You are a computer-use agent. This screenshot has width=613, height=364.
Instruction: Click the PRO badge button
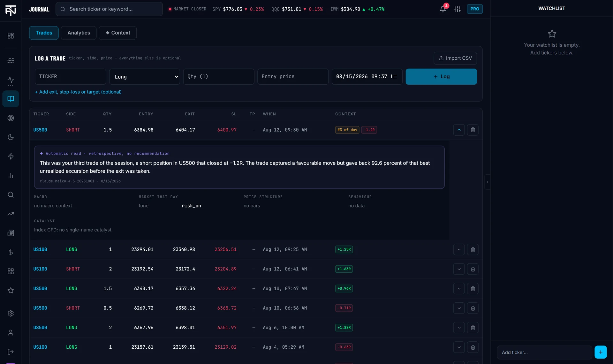[474, 9]
